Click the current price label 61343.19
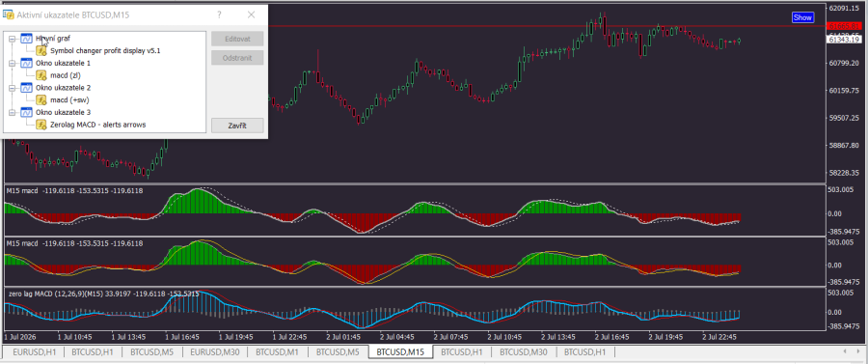The width and height of the screenshot is (868, 364). [843, 40]
